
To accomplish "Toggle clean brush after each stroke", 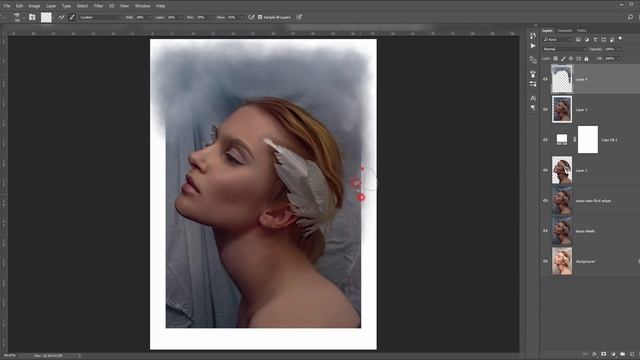I will (x=72, y=17).
